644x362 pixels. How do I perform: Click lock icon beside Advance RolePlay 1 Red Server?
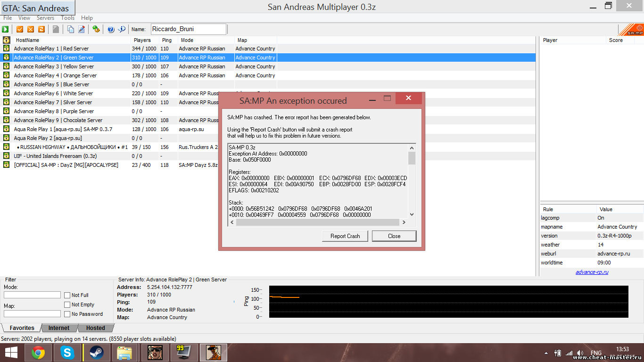pos(7,49)
